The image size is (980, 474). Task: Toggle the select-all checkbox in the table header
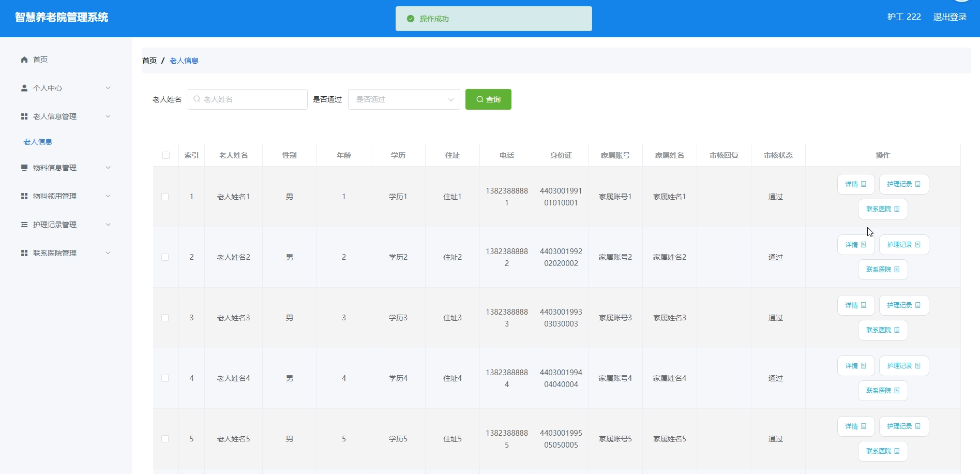(x=166, y=155)
